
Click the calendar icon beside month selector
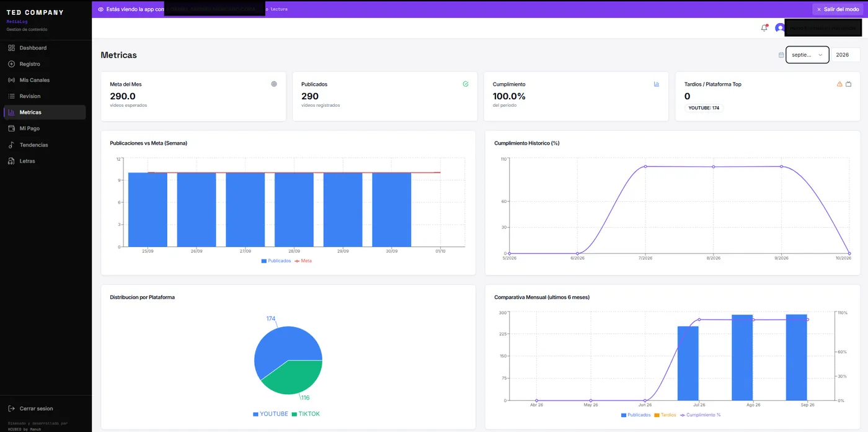pyautogui.click(x=781, y=55)
